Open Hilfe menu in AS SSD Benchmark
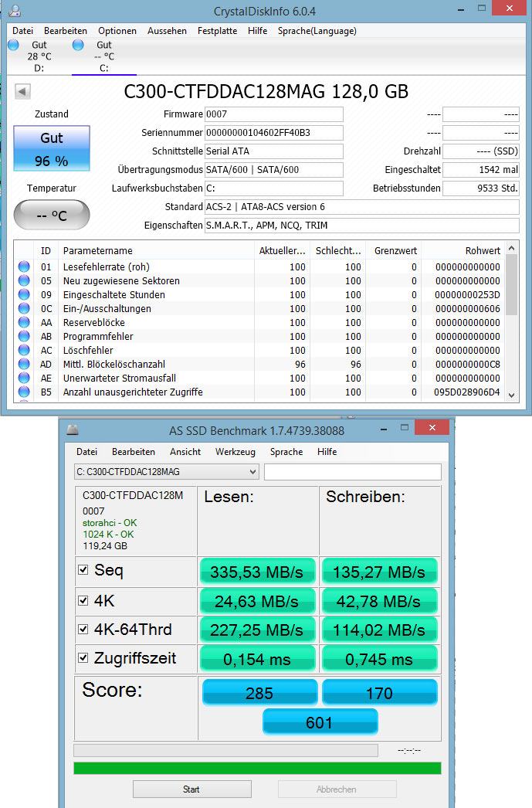 (x=327, y=452)
